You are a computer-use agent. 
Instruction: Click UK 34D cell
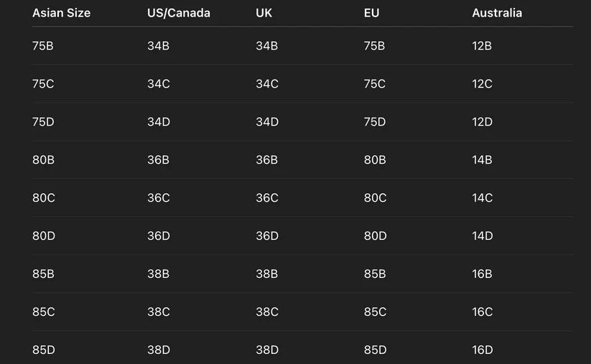point(267,122)
